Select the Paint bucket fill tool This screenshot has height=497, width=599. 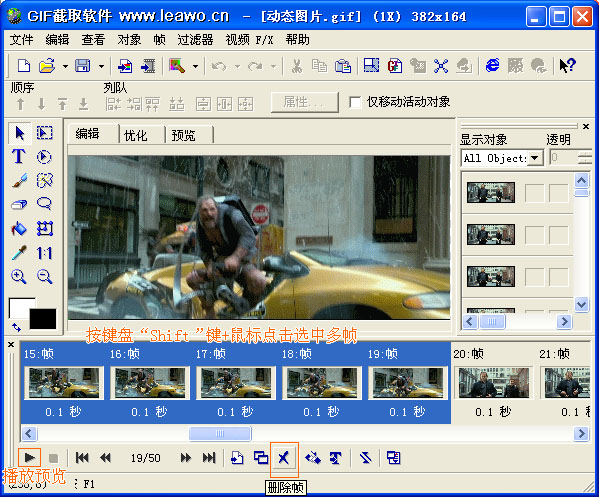pyautogui.click(x=19, y=228)
